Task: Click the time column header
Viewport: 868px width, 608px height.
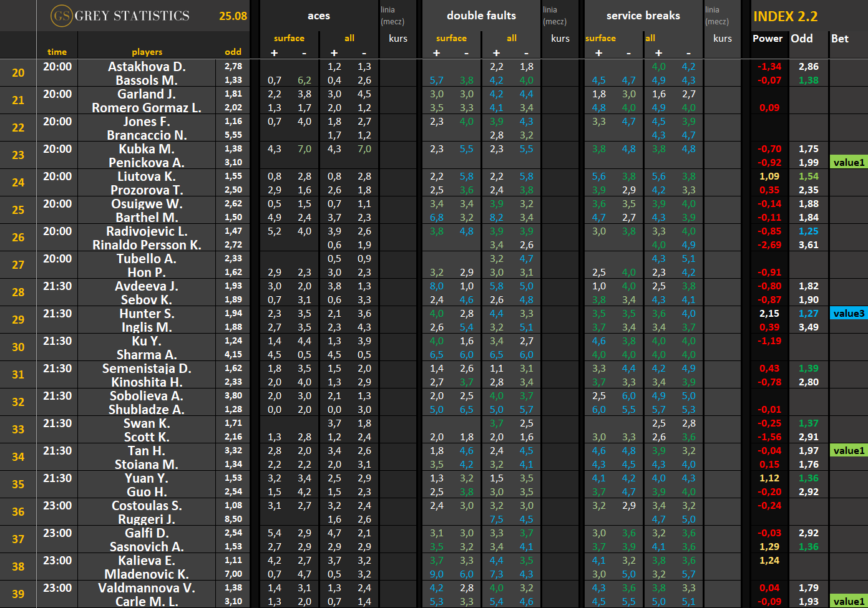Action: (x=57, y=52)
